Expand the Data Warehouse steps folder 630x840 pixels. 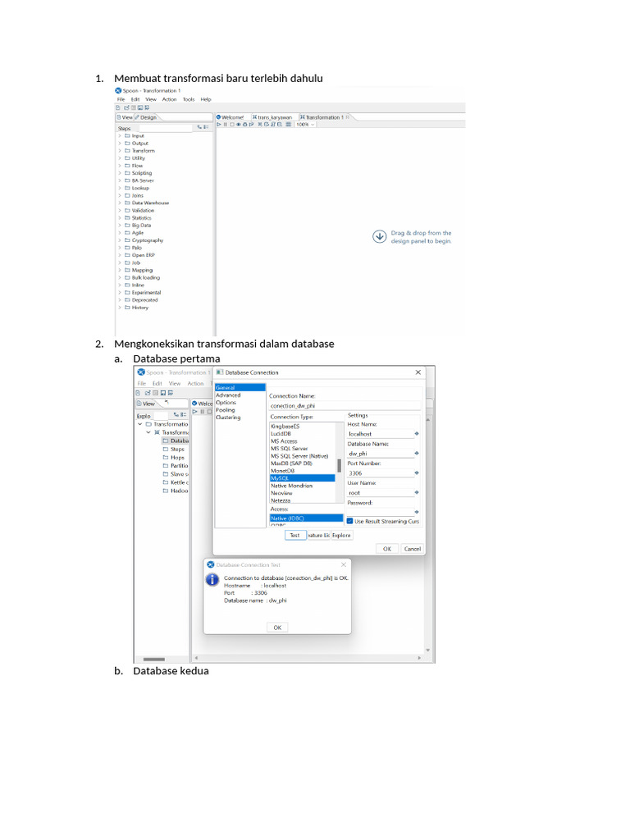(120, 203)
